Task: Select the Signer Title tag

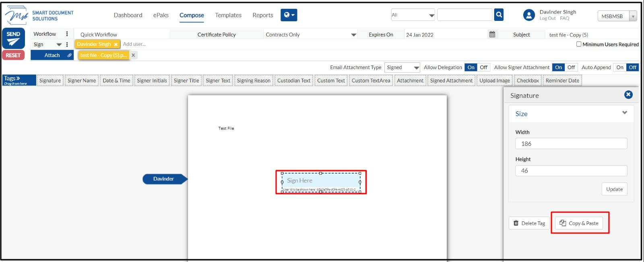Action: [186, 80]
